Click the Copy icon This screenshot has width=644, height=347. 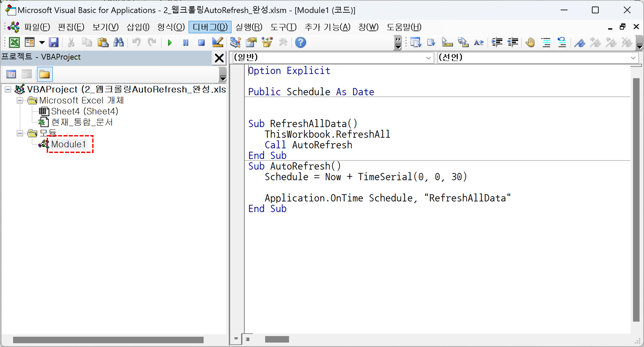coord(87,42)
